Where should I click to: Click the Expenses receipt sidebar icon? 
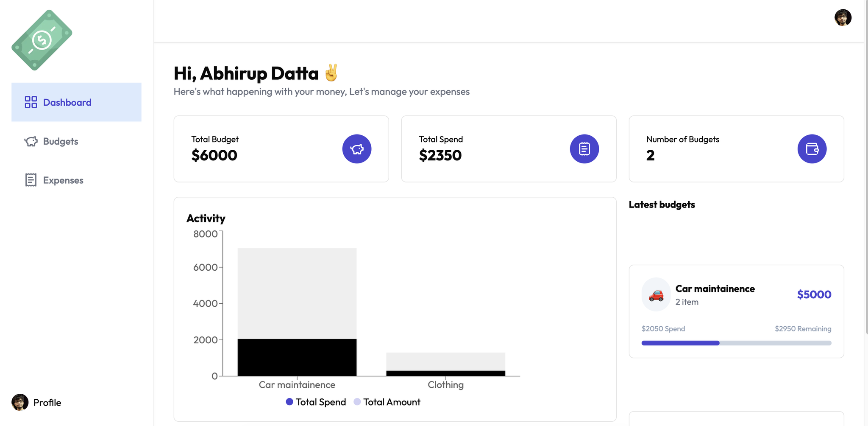(x=31, y=180)
